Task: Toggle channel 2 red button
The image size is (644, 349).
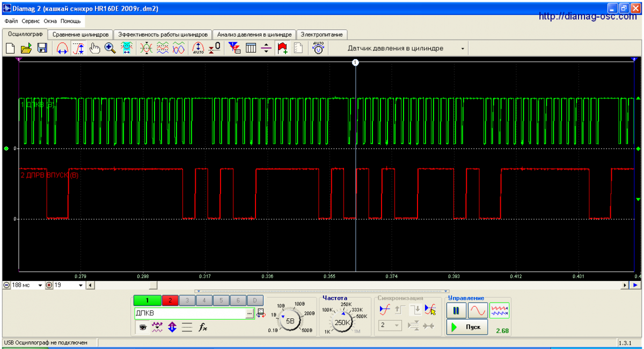Action: tap(170, 301)
